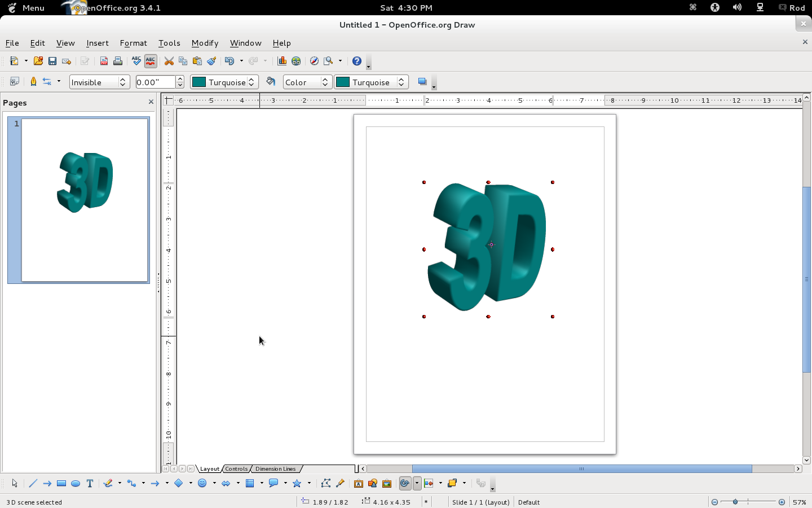Click the zoom slider in status bar
This screenshot has height=508, width=812.
[748, 502]
